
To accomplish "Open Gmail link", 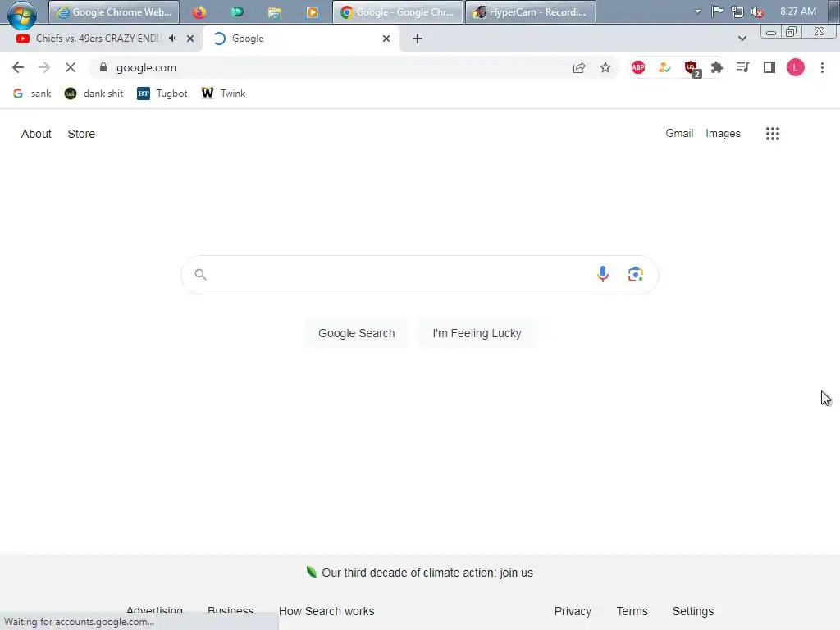I will coord(679,134).
